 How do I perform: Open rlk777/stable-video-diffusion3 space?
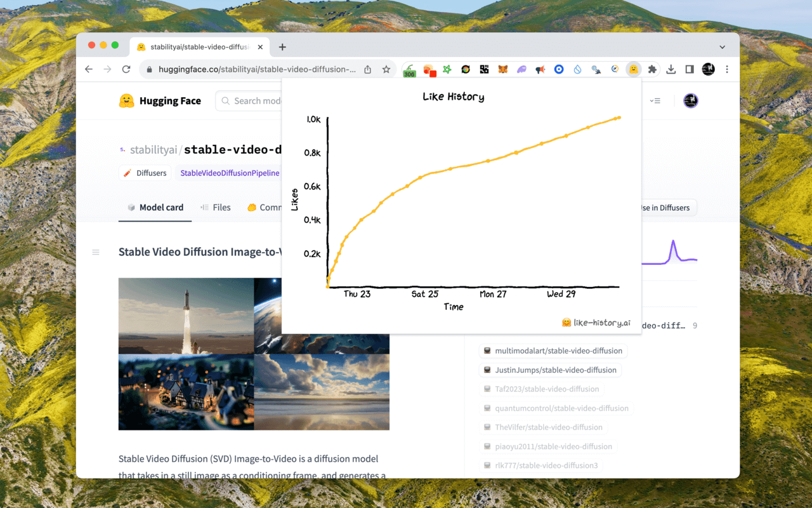click(x=541, y=465)
